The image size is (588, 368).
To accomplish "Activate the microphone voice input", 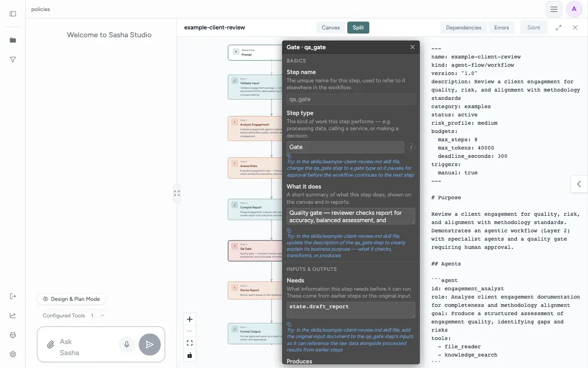I will click(x=127, y=344).
